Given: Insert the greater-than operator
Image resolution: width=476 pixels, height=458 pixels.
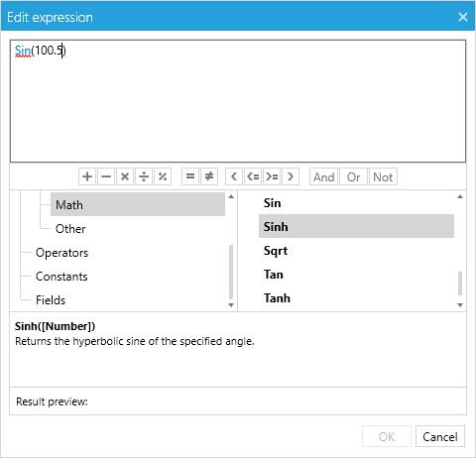Looking at the screenshot, I should [x=291, y=176].
